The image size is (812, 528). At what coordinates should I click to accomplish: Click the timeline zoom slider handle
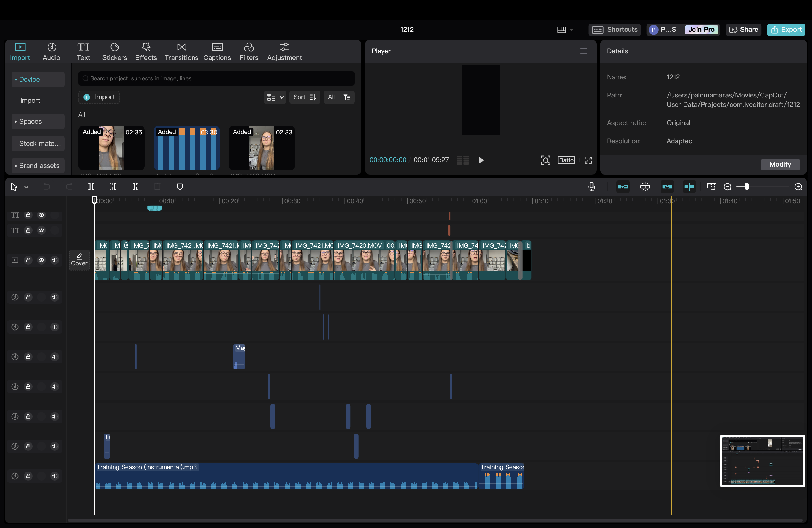747,187
